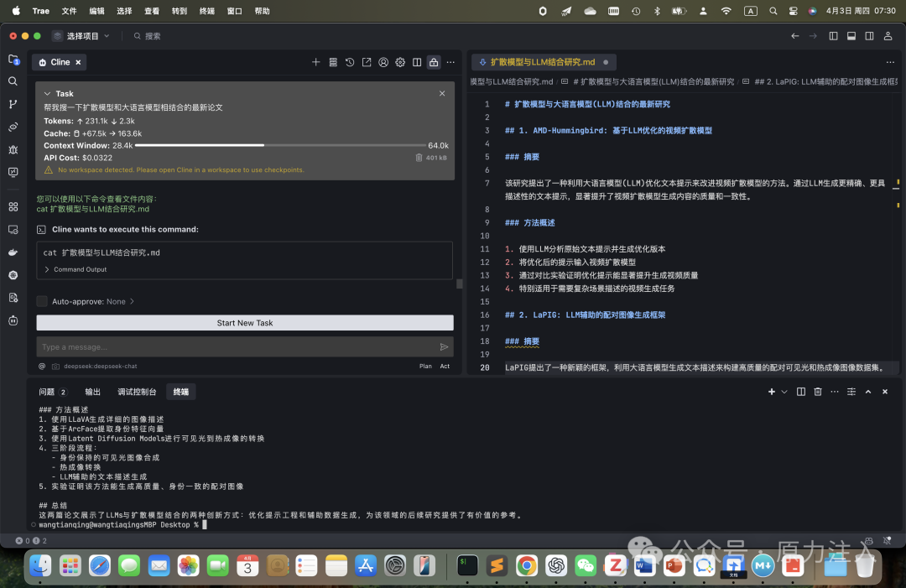Open the 选择项目 project dropdown

tap(81, 36)
